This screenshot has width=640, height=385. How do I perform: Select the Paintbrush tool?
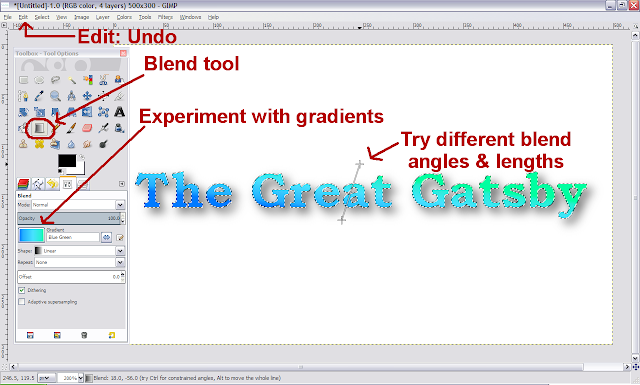71,128
